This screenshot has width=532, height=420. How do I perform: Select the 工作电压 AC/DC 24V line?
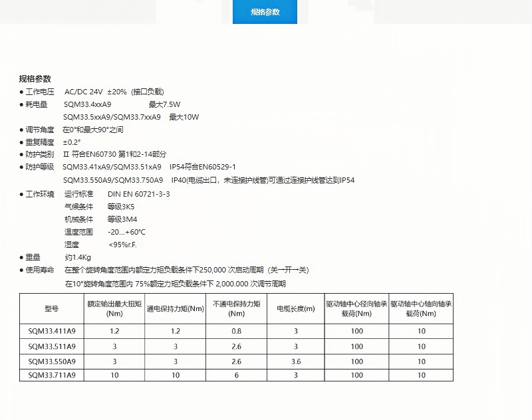[x=93, y=92]
